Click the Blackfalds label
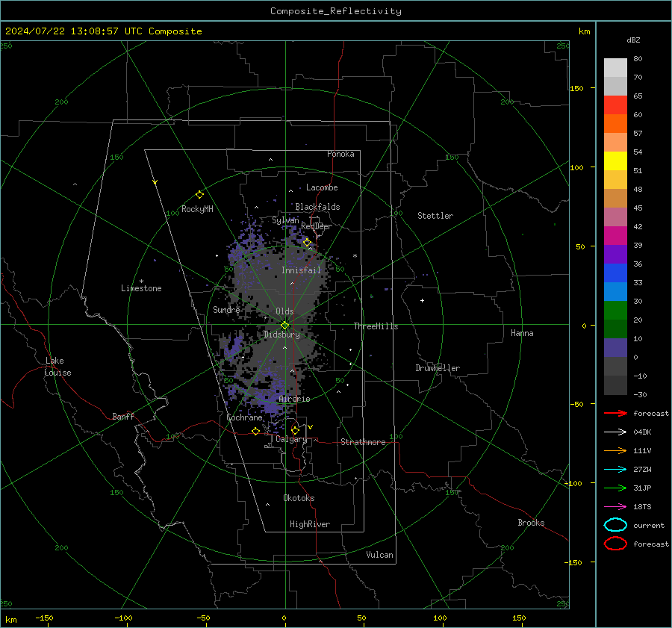 coord(317,207)
